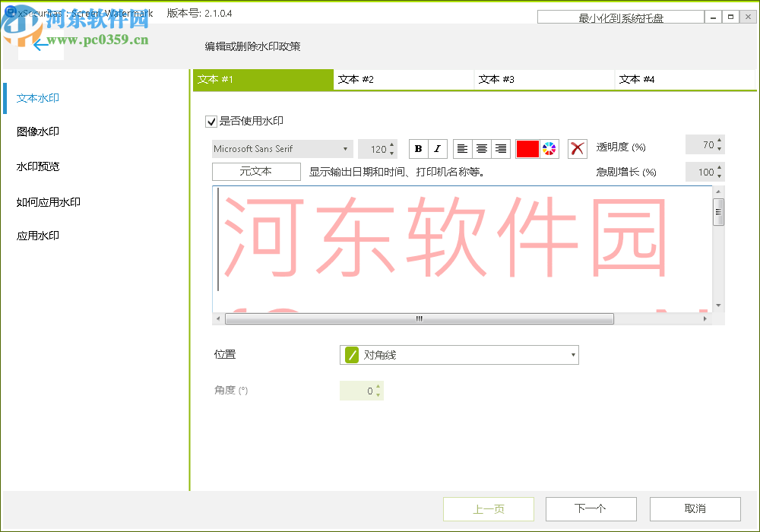This screenshot has height=532, width=760.
Task: Click the red X reset color icon
Action: pyautogui.click(x=577, y=148)
